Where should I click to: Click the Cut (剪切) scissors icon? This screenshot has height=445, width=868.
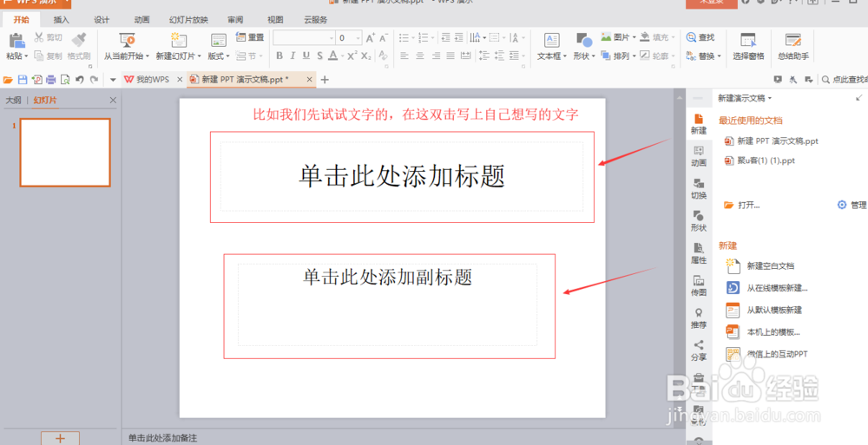point(39,37)
